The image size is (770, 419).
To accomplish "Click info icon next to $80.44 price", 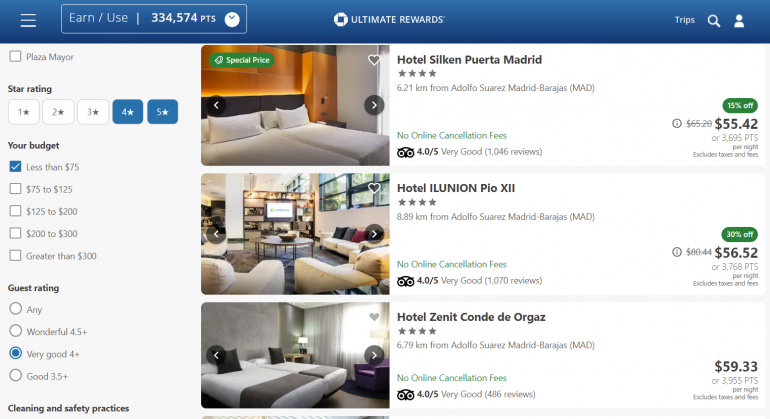I will (x=677, y=252).
